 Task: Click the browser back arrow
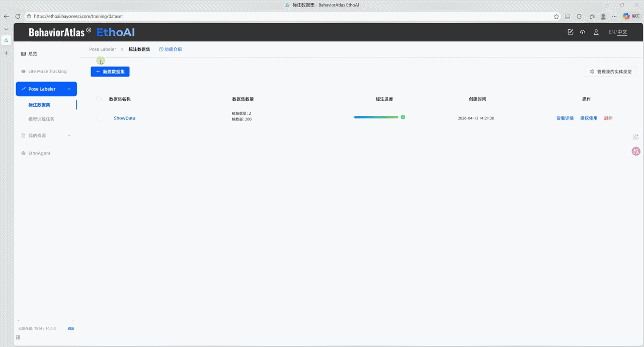point(6,16)
